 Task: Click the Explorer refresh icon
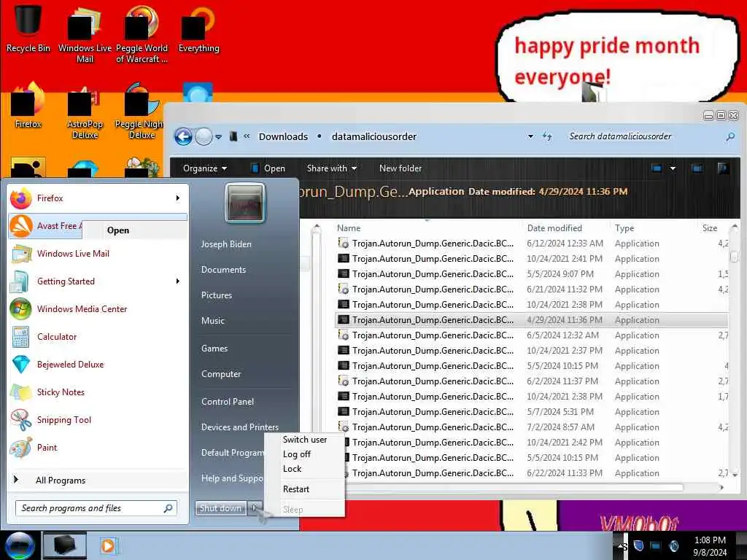coord(547,136)
